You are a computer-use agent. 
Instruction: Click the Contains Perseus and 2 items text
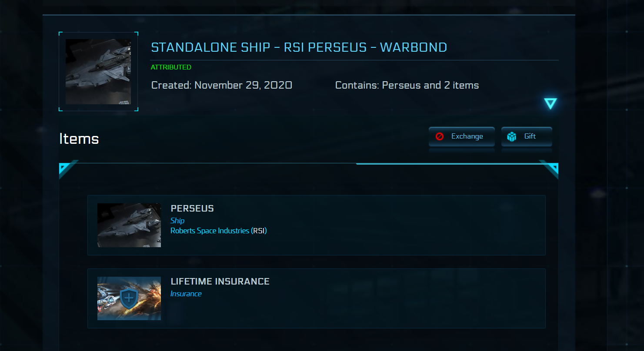(407, 85)
